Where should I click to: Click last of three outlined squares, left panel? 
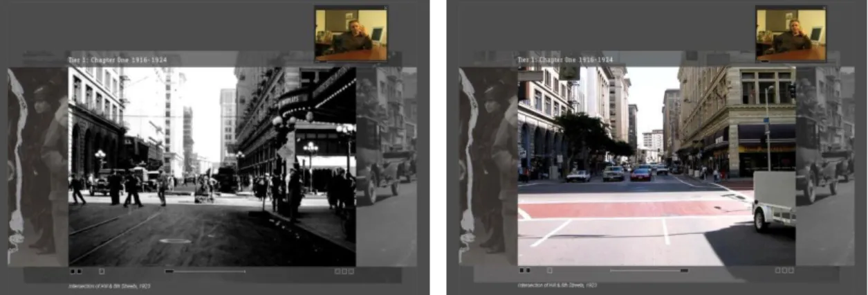click(x=351, y=271)
